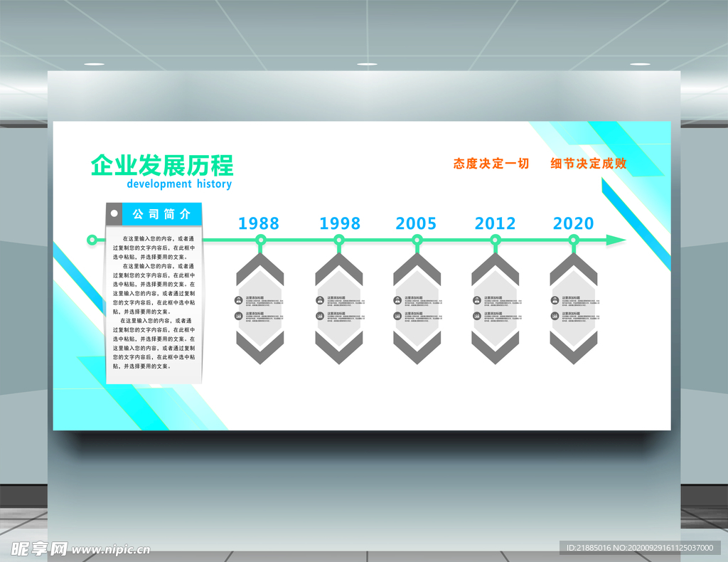
Task: Click the chart icon under 2005
Action: pos(398,316)
